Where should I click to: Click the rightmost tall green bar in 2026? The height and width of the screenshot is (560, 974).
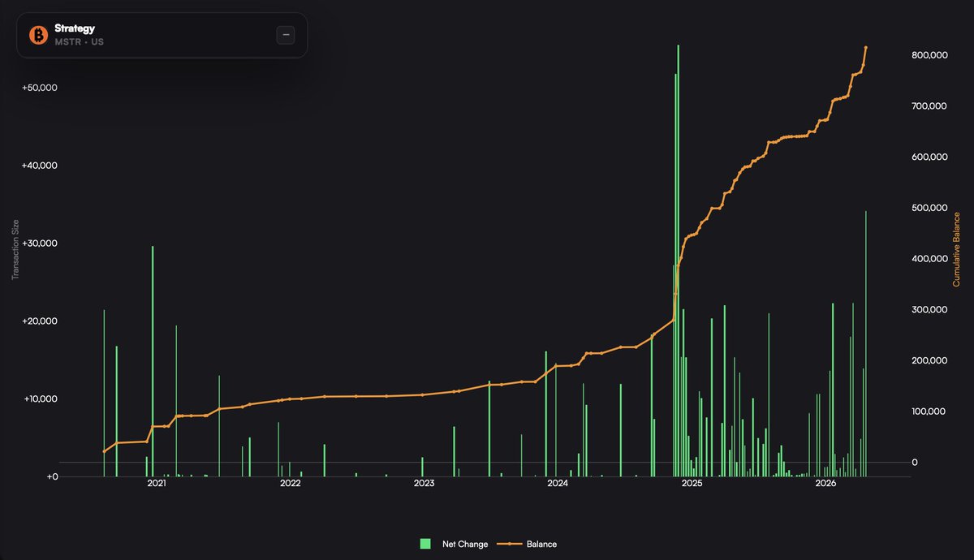coord(866,341)
